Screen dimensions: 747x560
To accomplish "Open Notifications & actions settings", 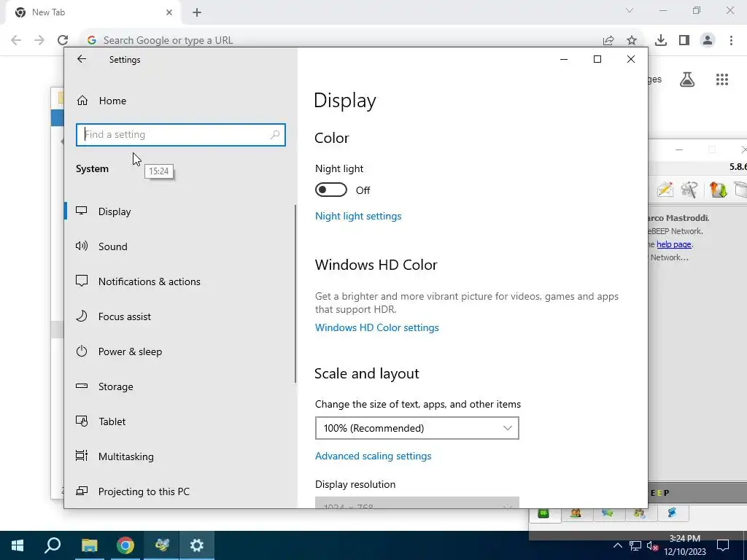I will 180,281.
